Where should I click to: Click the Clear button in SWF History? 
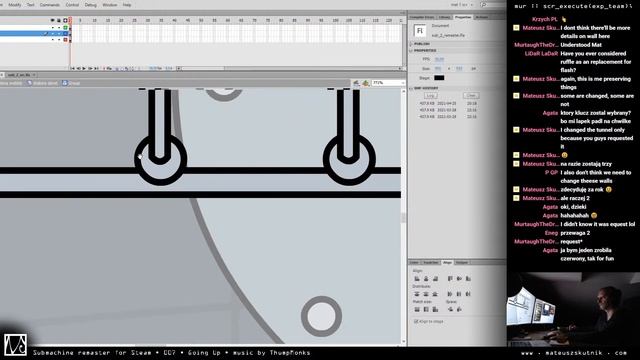point(471,96)
